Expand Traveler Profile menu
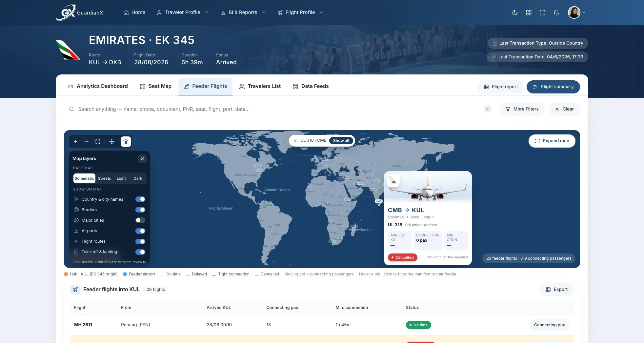The width and height of the screenshot is (644, 343). click(182, 12)
